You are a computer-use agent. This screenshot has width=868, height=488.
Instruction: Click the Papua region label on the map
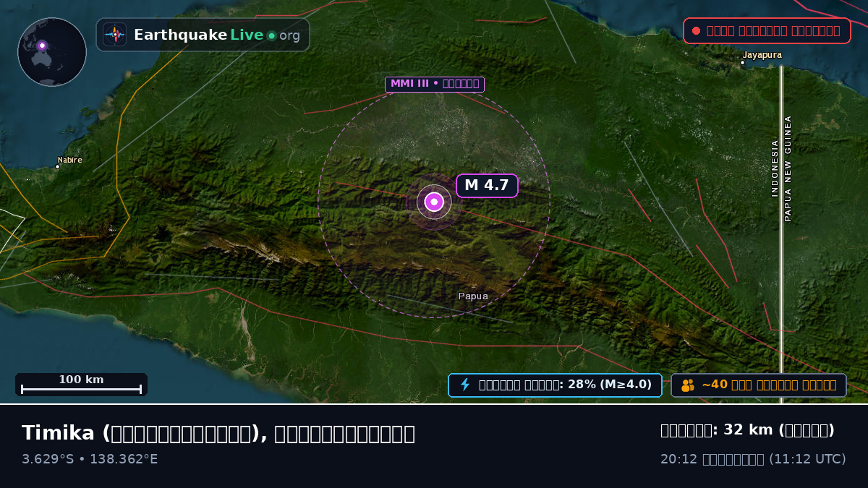click(x=473, y=296)
